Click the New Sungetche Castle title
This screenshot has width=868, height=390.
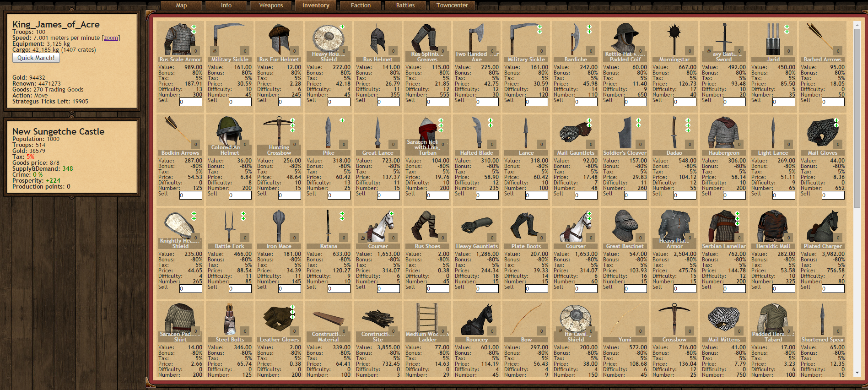coord(59,131)
